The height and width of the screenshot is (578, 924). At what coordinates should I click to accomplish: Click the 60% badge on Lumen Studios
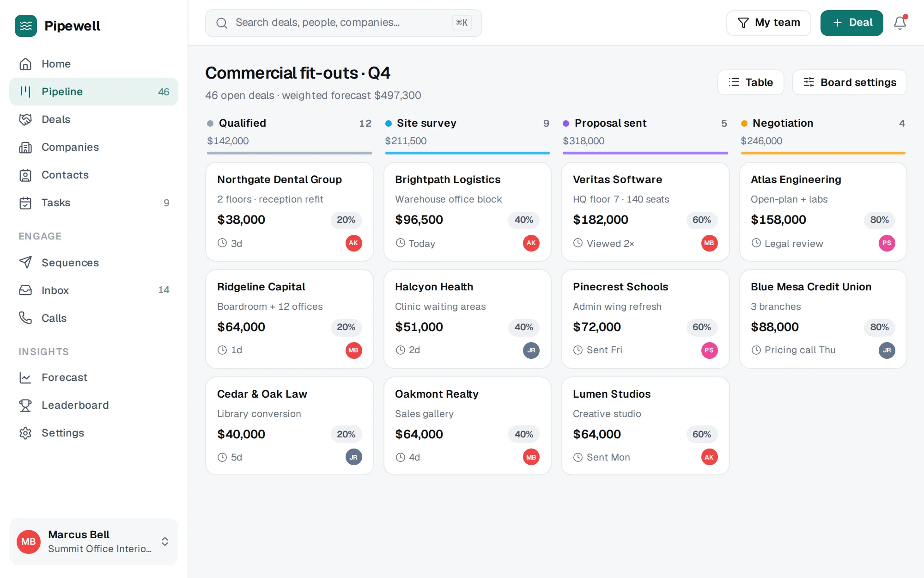coord(701,434)
